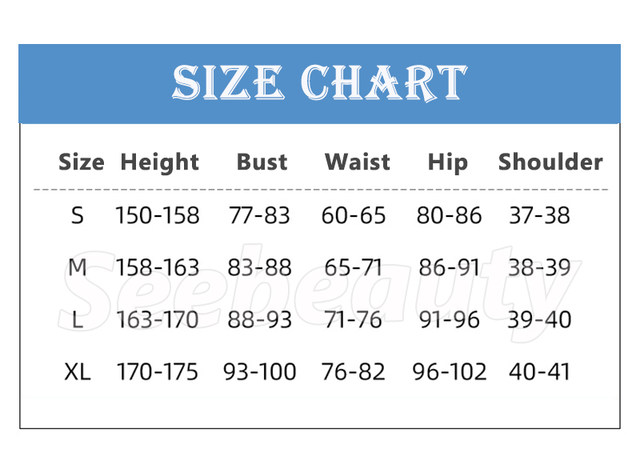
Task: Click the 71-76 waist measurement
Action: pyautogui.click(x=353, y=320)
